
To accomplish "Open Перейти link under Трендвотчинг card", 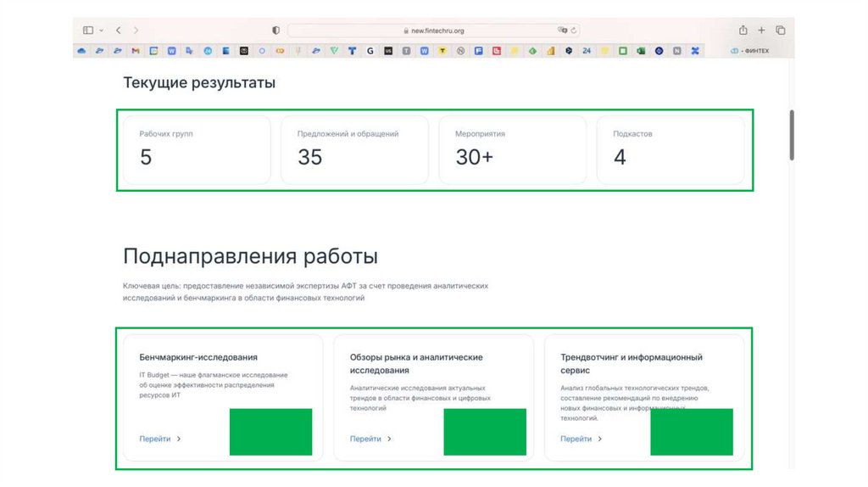I will point(581,439).
